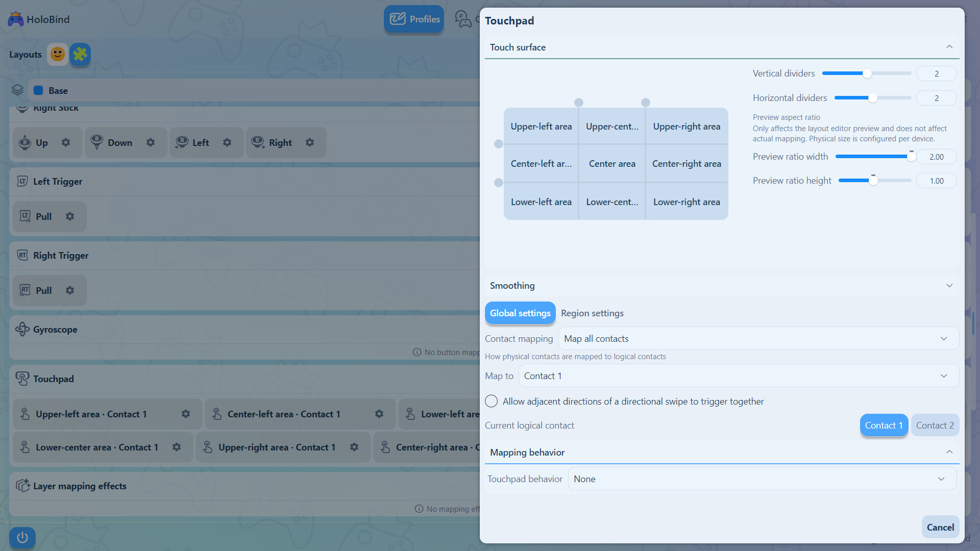Click the layers stack icon beside Base
This screenshot has height=551, width=980.
click(17, 90)
